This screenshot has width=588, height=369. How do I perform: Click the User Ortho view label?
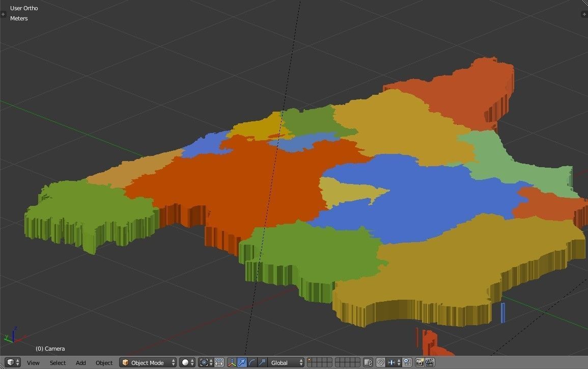point(24,8)
